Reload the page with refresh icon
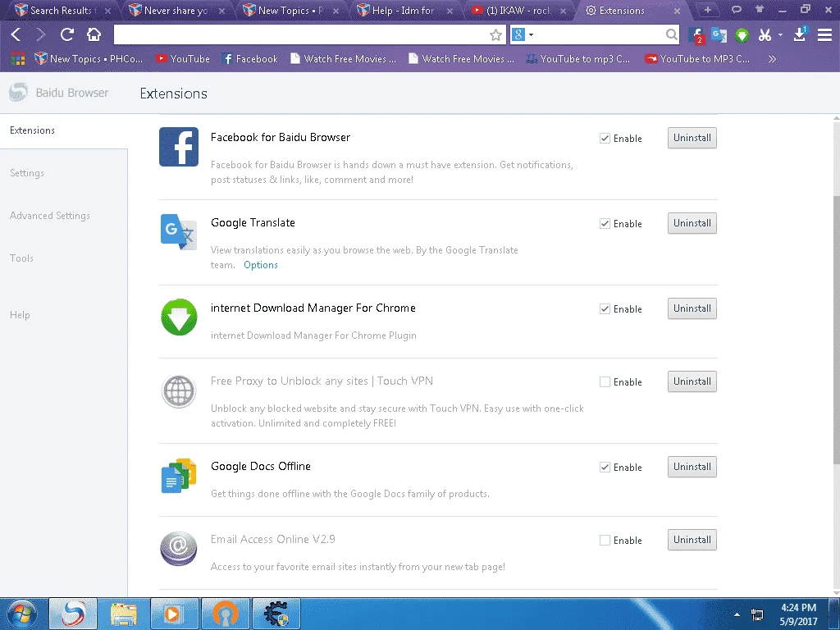Viewport: 840px width, 630px height. [x=67, y=34]
